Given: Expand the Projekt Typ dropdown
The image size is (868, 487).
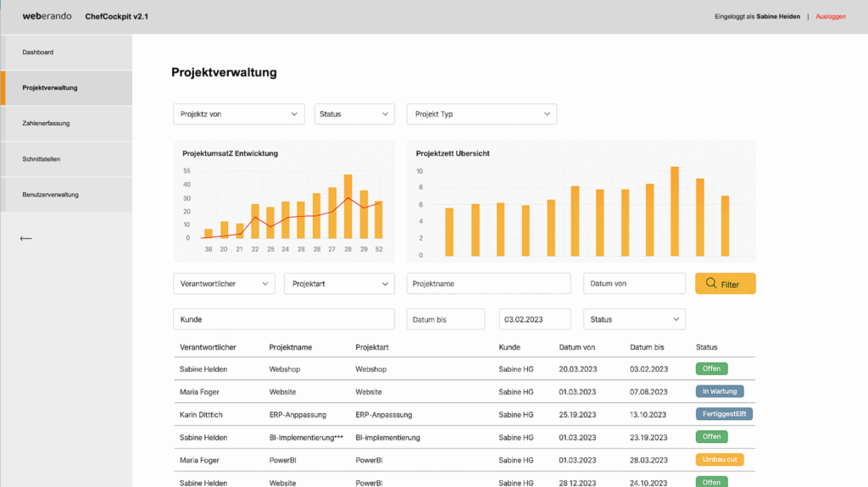Looking at the screenshot, I should pos(481,113).
